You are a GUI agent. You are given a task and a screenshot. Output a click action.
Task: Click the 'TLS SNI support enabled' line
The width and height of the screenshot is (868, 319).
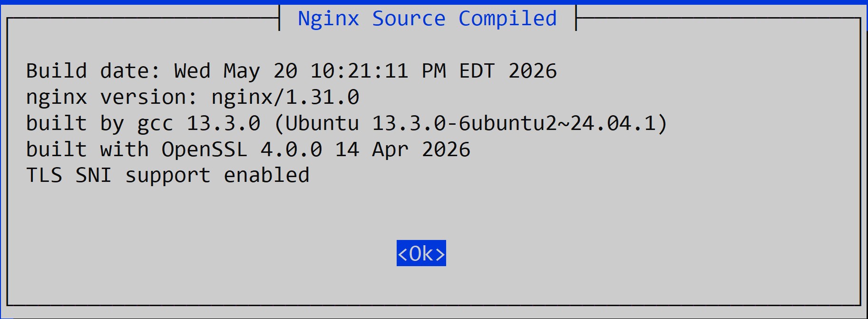[168, 176]
